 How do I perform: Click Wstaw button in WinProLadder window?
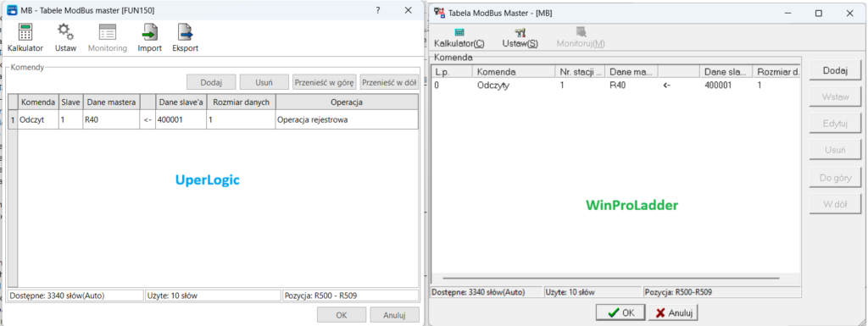coord(835,97)
